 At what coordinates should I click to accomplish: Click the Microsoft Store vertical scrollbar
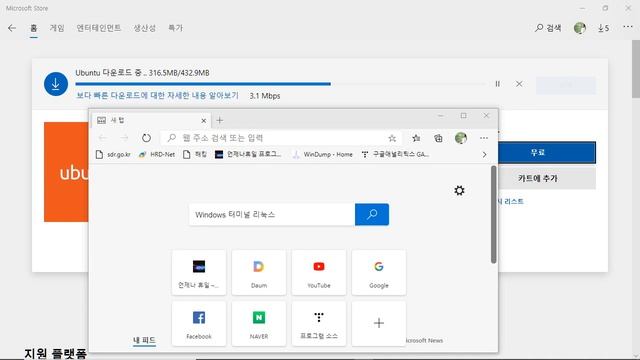pyautogui.click(x=636, y=69)
